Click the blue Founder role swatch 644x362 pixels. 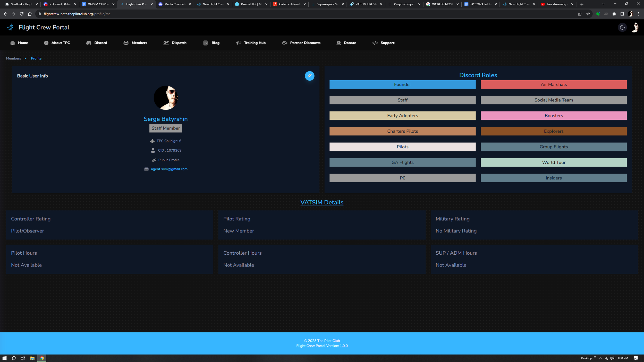point(402,84)
